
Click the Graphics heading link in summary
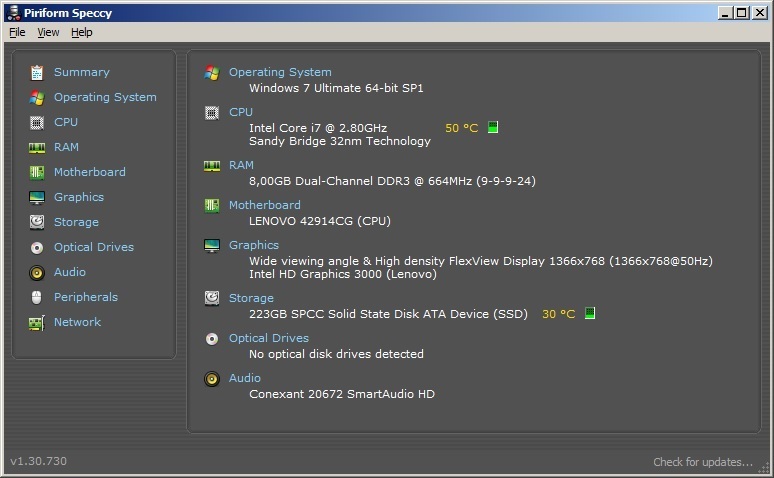[x=254, y=245]
